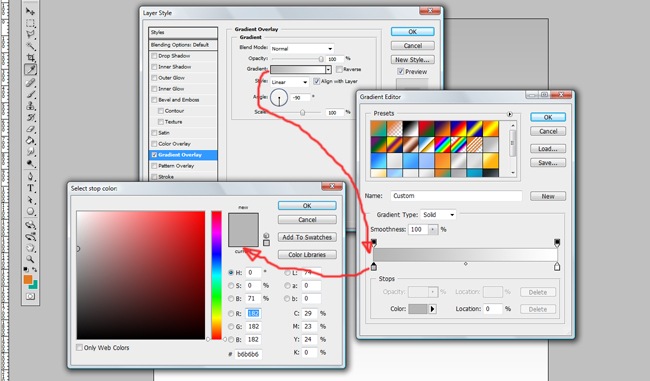
Task: Select the Zoom tool
Action: click(30, 260)
